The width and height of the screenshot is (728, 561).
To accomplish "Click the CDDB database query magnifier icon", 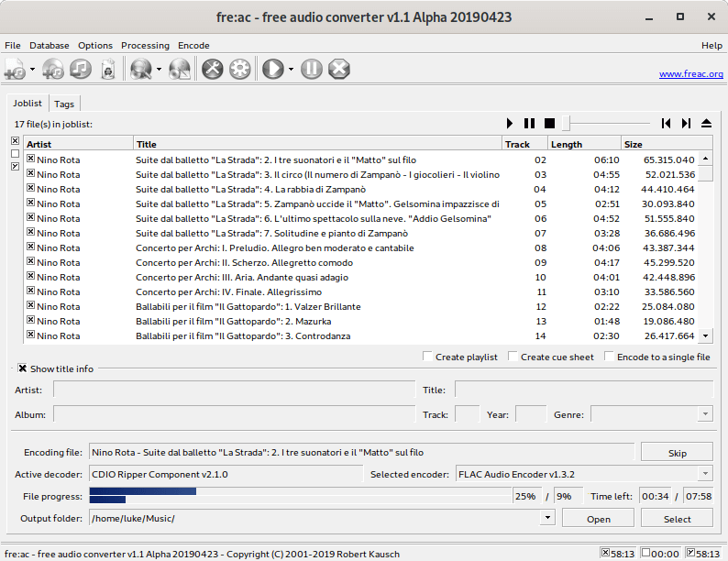I will (140, 69).
